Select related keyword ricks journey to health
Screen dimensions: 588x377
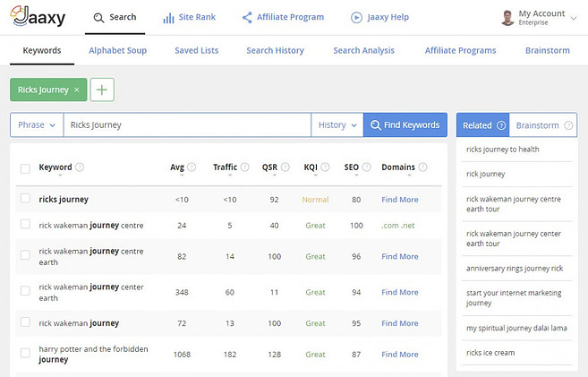click(503, 150)
